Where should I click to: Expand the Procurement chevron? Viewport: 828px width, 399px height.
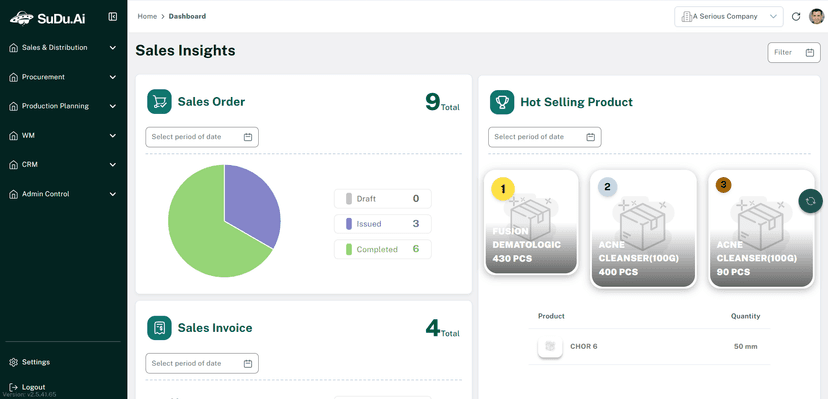pos(112,78)
